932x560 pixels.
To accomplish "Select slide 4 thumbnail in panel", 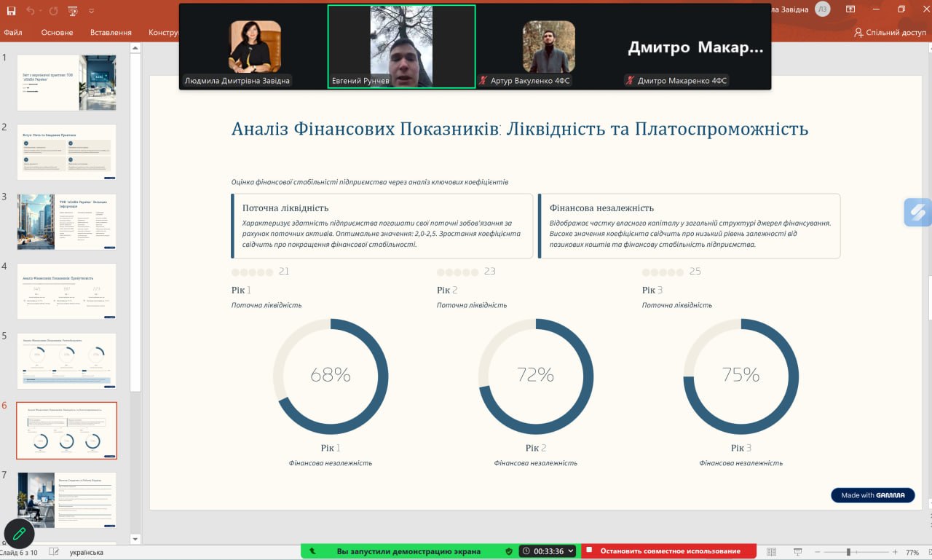I will coord(66,291).
